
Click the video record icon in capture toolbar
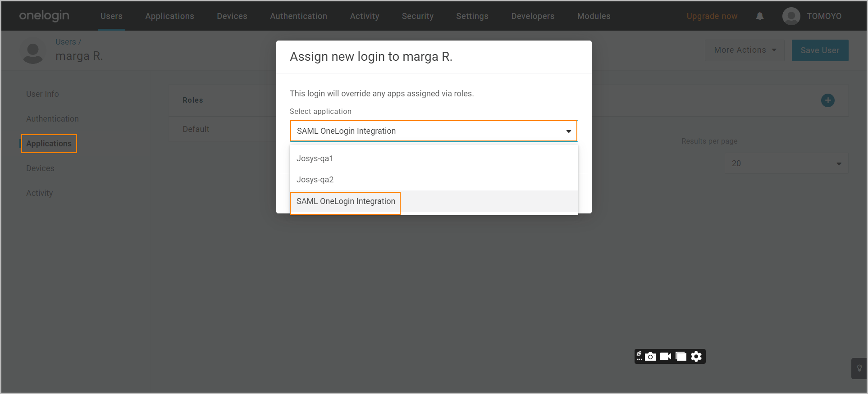coord(666,357)
